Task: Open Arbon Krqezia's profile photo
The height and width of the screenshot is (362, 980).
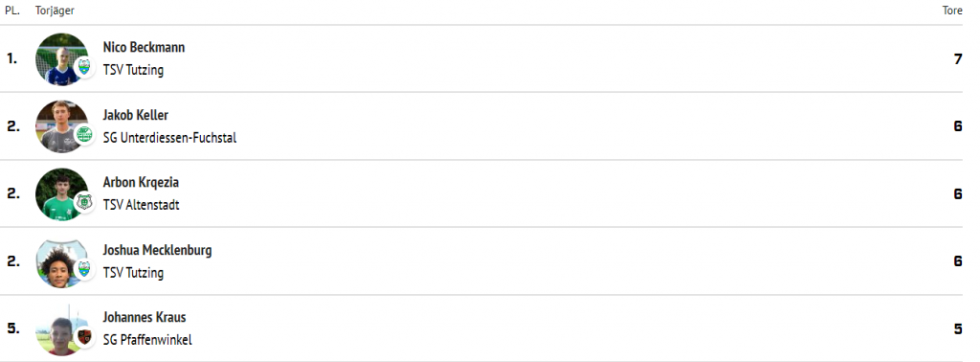Action: (61, 193)
